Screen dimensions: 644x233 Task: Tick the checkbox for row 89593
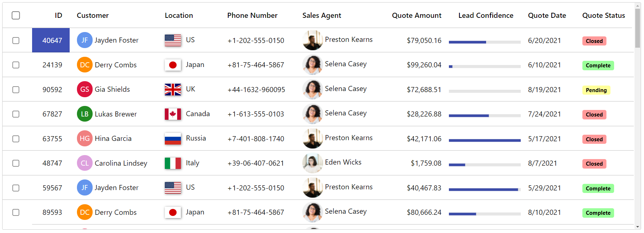click(16, 212)
